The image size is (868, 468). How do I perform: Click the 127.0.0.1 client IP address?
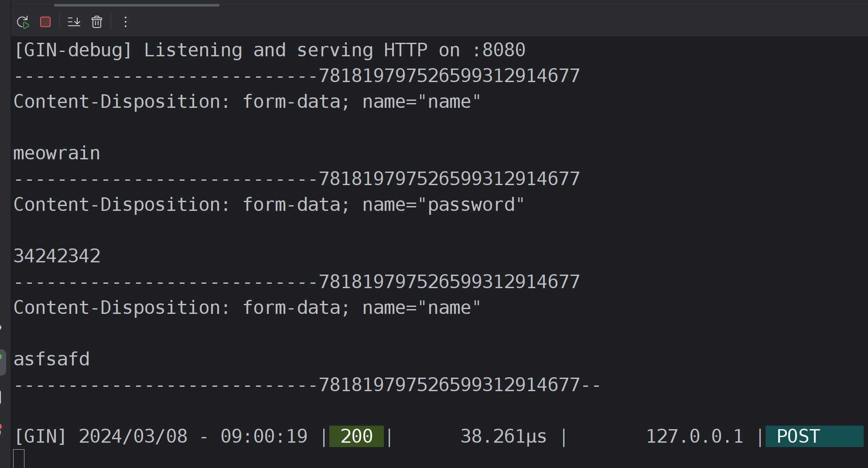[694, 436]
